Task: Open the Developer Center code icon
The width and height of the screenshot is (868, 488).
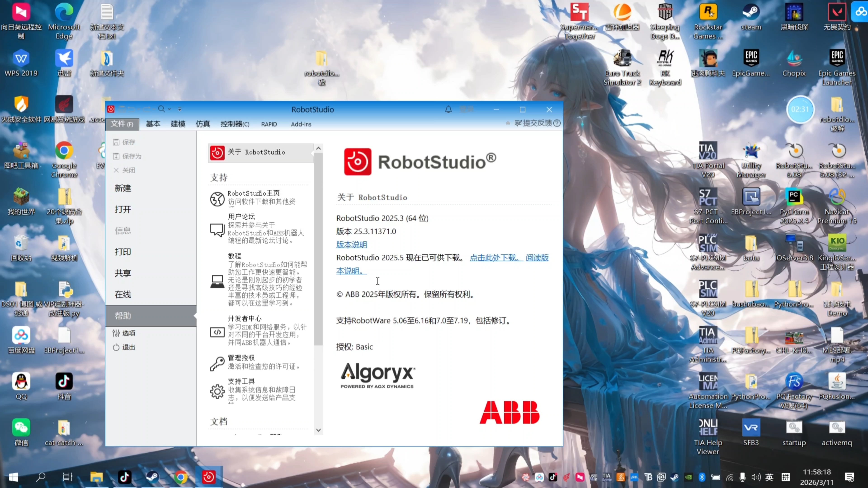Action: click(x=217, y=332)
